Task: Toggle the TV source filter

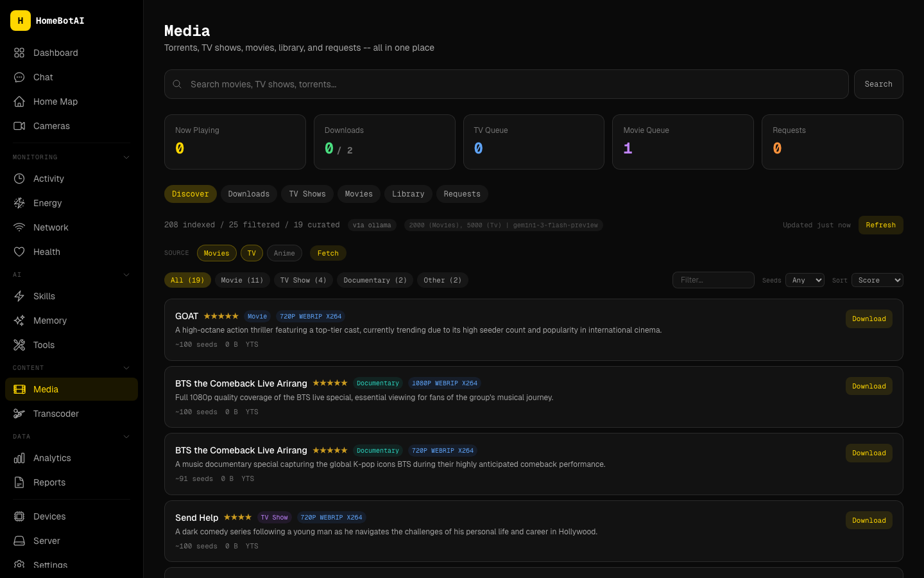Action: (252, 253)
